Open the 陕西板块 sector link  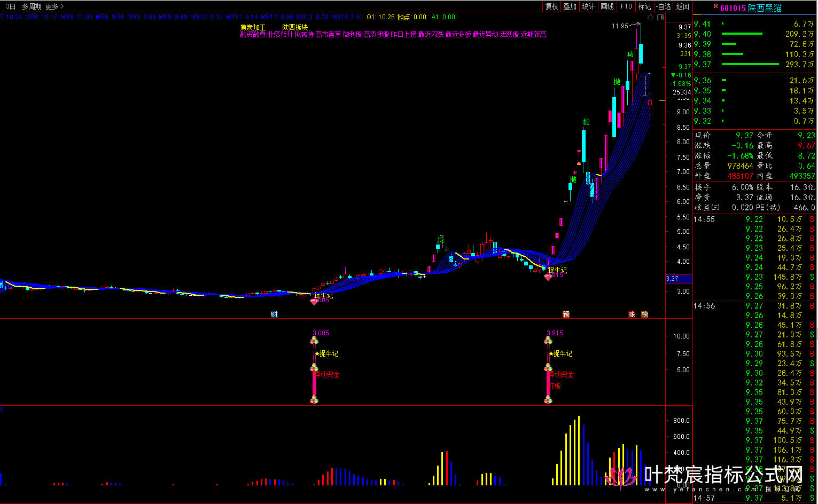pos(295,27)
